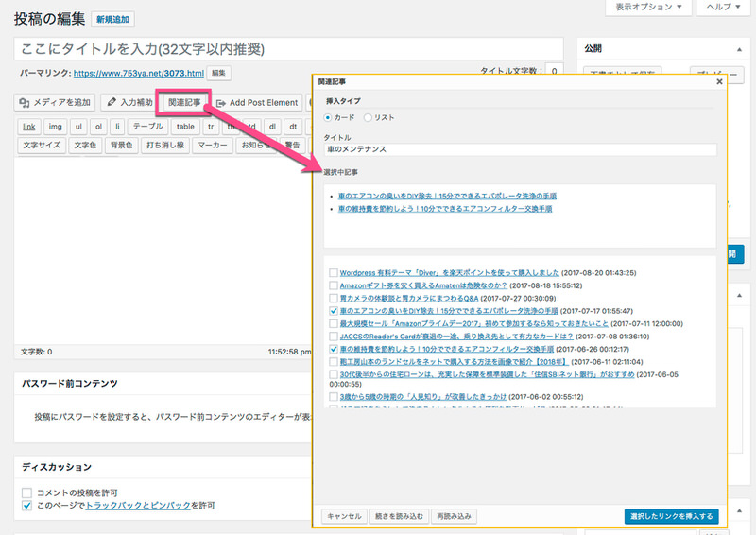Viewport: 756px width, 535px height.
Task: Select the リスト insert type radio
Action: point(369,117)
